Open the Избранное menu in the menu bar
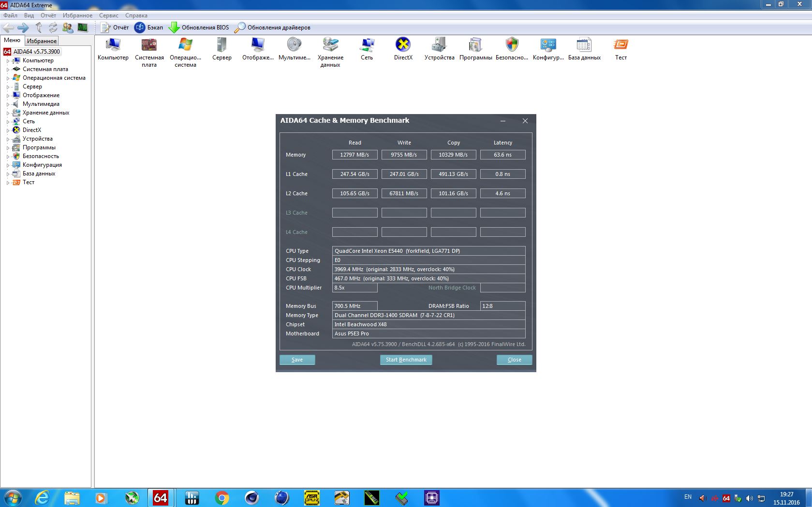The image size is (812, 507). 77,15
